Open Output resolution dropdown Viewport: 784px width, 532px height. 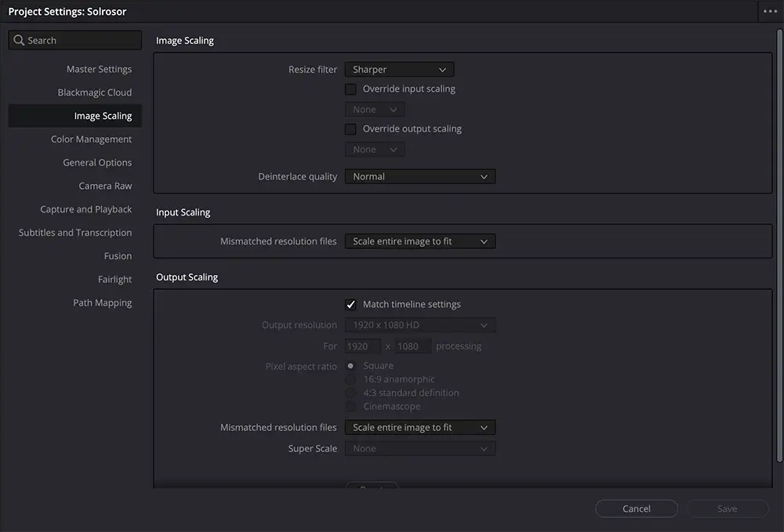[x=420, y=325]
